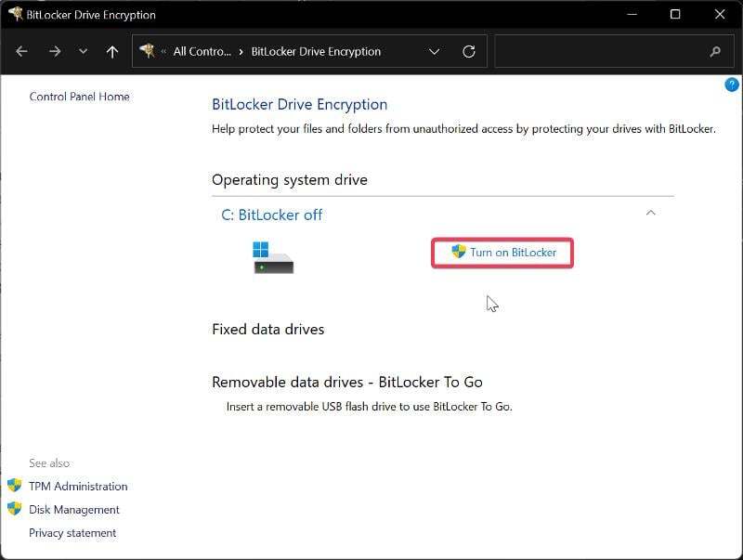The height and width of the screenshot is (560, 743).
Task: Collapse the C: BitLocker off section
Action: [x=651, y=213]
